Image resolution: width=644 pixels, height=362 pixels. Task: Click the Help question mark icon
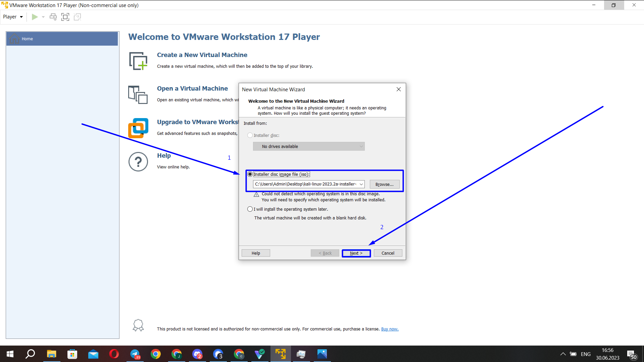pyautogui.click(x=138, y=162)
